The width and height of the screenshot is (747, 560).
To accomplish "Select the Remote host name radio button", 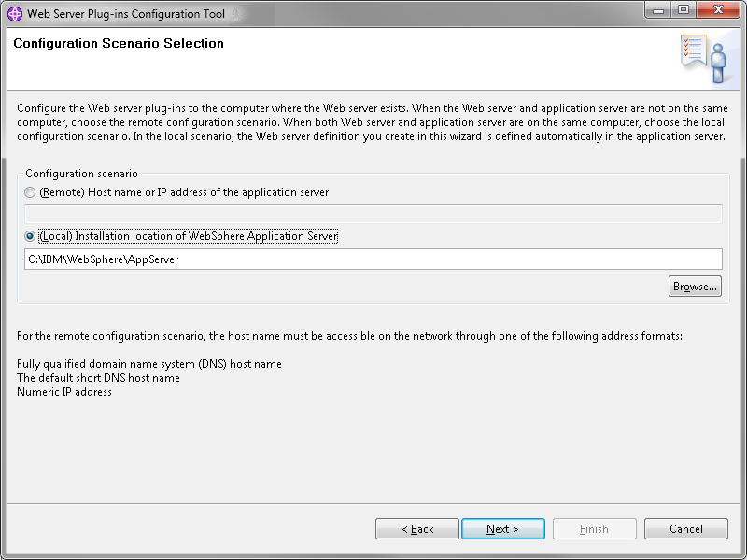I will tap(30, 192).
